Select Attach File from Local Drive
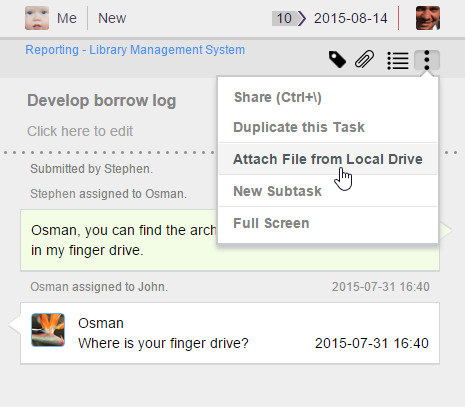 (x=328, y=159)
